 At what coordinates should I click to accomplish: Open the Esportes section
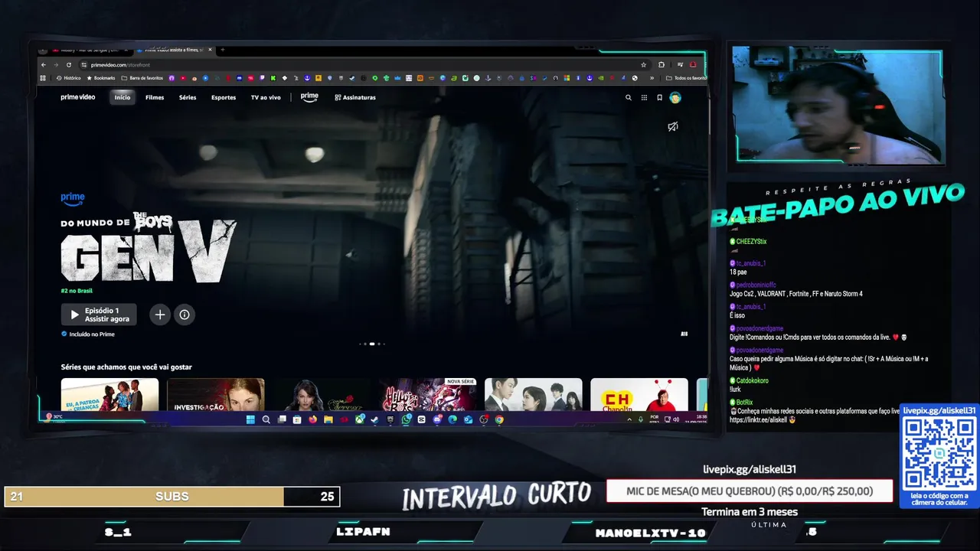pos(224,97)
